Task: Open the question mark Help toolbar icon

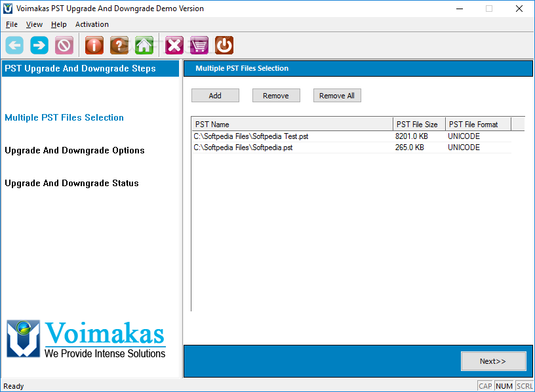Action: click(119, 45)
